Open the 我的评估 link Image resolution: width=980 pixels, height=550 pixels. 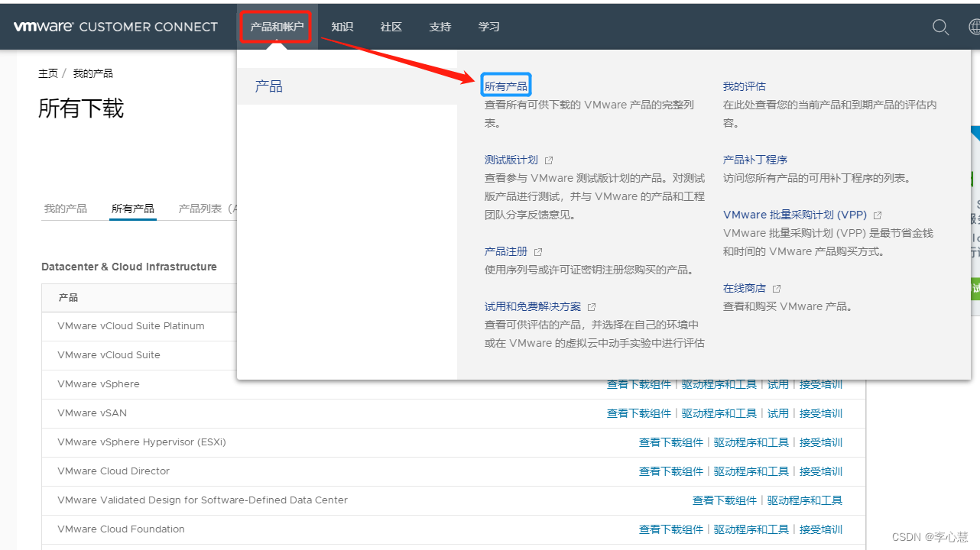pyautogui.click(x=745, y=86)
